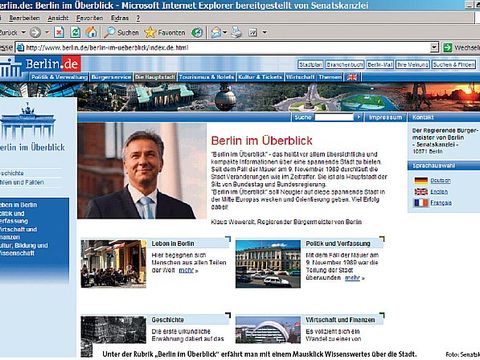480x360 pixels.
Task: Click the browser Forward arrow button
Action: click(35, 32)
